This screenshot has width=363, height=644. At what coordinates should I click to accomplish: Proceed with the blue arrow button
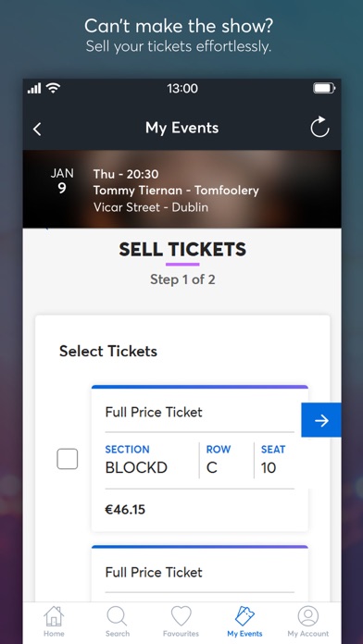pyautogui.click(x=321, y=420)
